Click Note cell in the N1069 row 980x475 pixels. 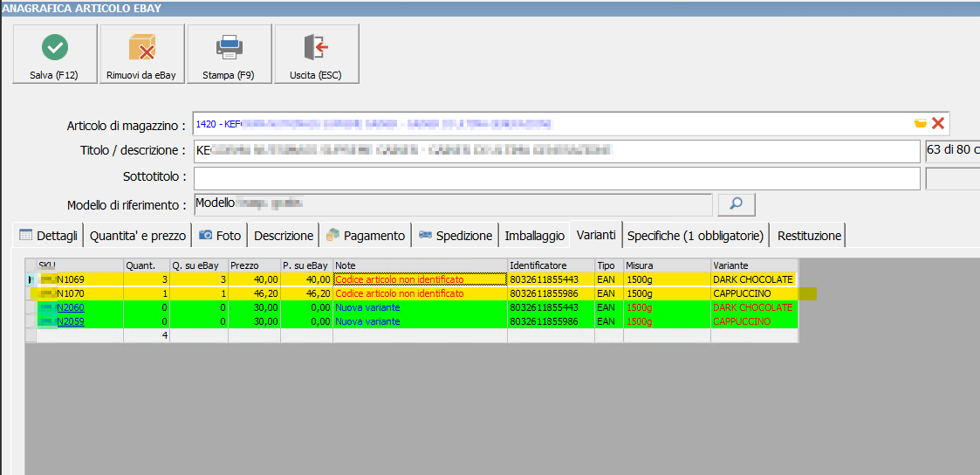click(420, 279)
